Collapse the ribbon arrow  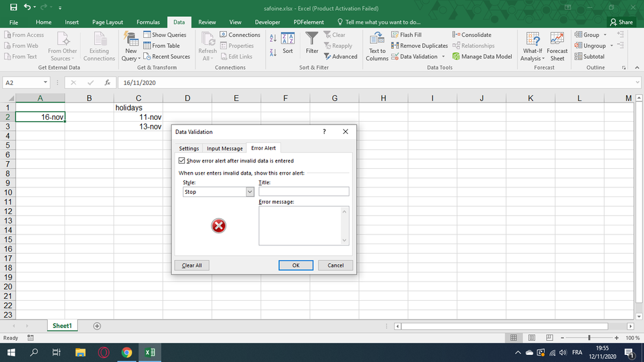point(637,68)
